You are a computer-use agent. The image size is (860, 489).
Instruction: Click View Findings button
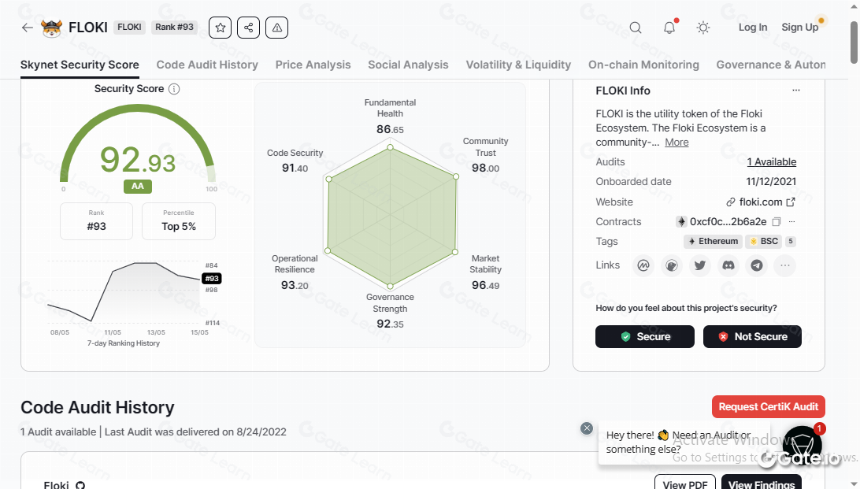coord(761,484)
